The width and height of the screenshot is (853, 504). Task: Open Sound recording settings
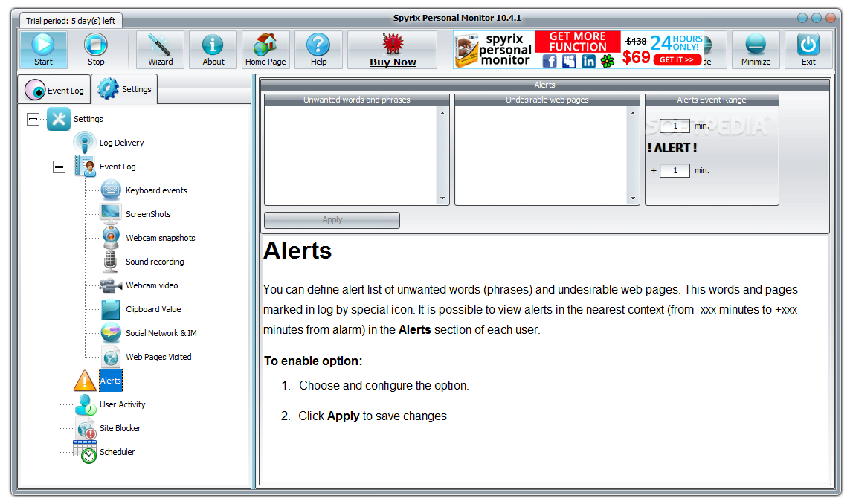tap(155, 262)
